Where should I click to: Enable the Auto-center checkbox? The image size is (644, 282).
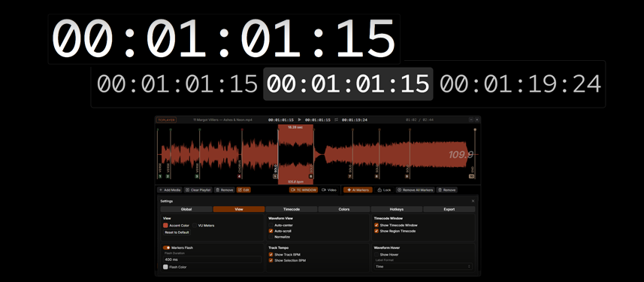(x=271, y=226)
